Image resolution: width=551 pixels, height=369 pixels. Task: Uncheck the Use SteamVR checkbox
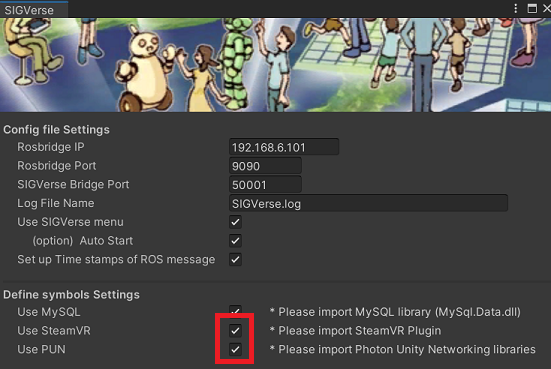(x=235, y=330)
